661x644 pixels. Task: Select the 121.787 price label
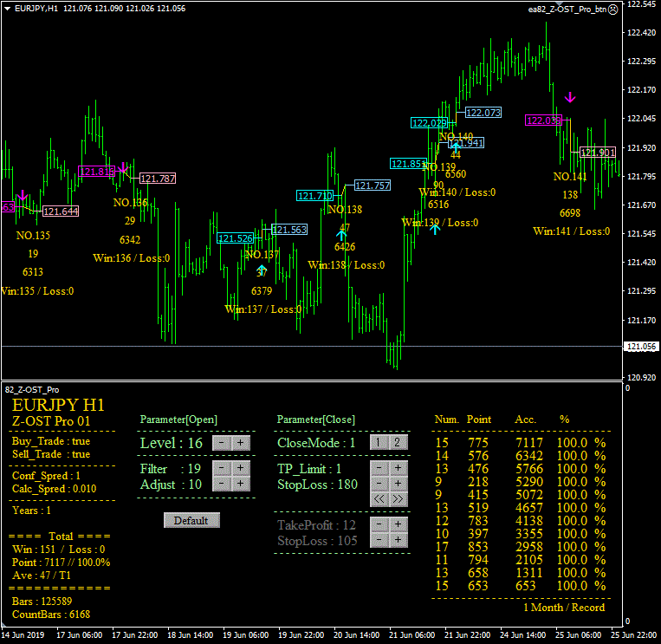click(x=158, y=179)
